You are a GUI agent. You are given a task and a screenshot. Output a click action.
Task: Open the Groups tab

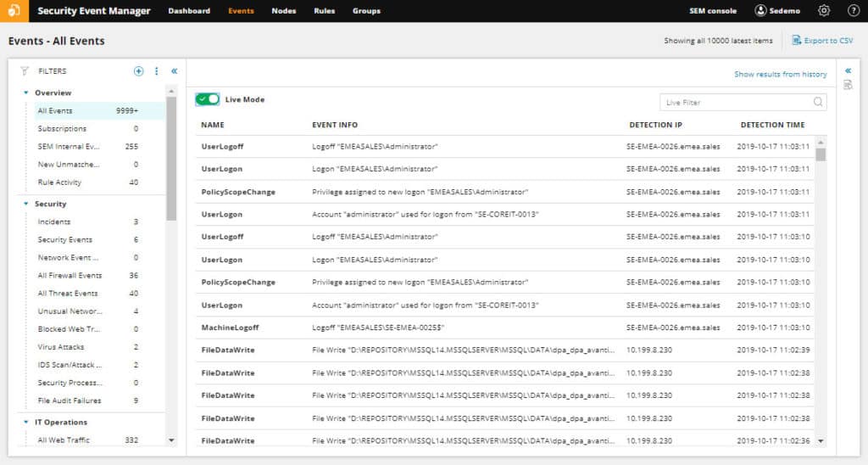tap(366, 10)
